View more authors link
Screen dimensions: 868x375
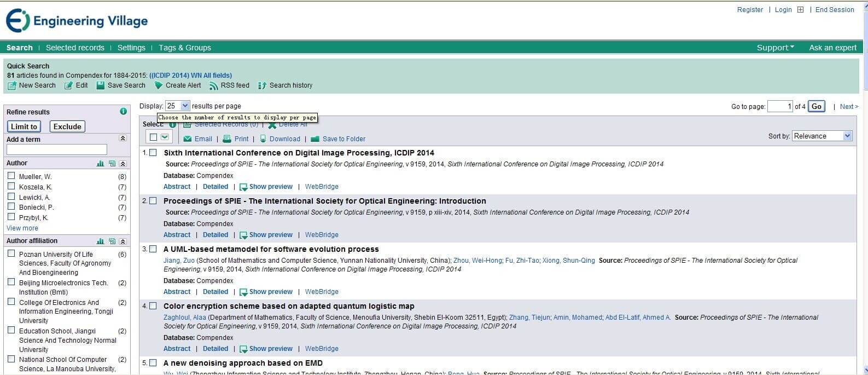coord(22,228)
